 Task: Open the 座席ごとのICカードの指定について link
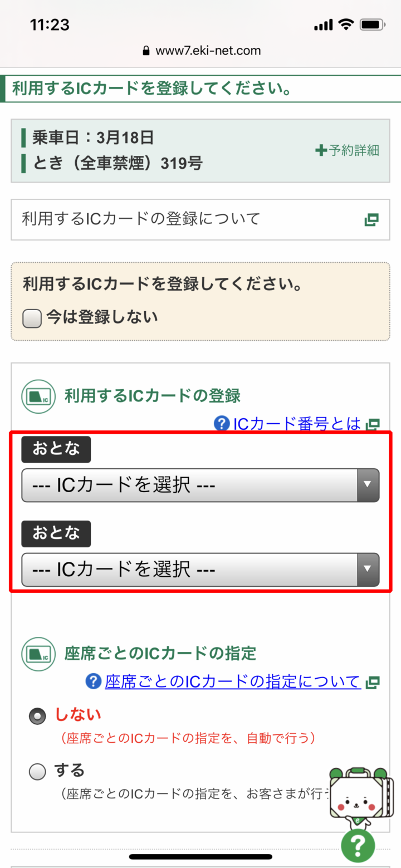coord(233,681)
